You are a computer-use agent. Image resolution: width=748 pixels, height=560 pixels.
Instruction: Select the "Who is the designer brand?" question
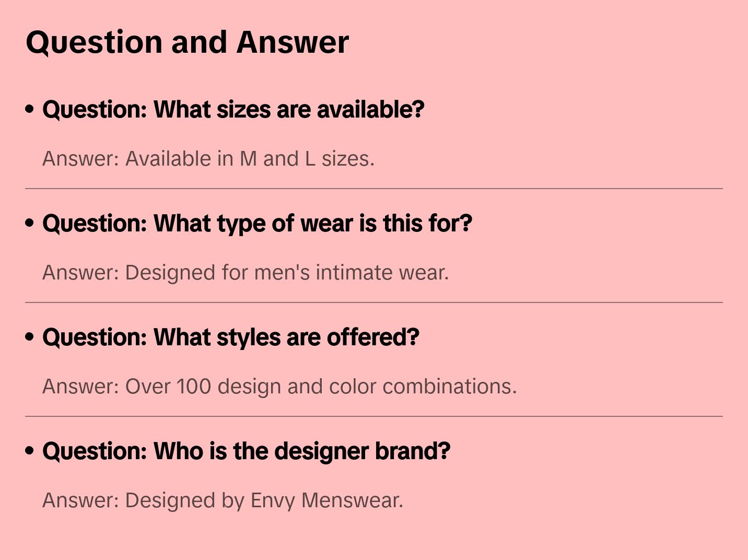[x=246, y=451]
